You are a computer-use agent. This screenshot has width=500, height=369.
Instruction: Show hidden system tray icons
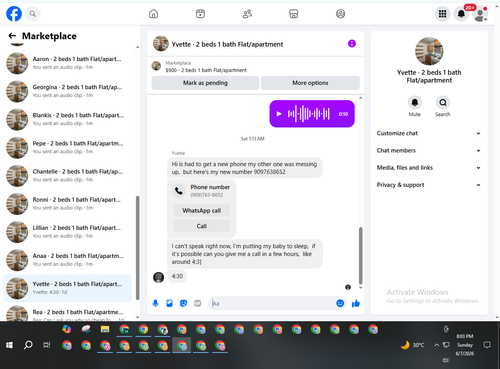point(436,345)
